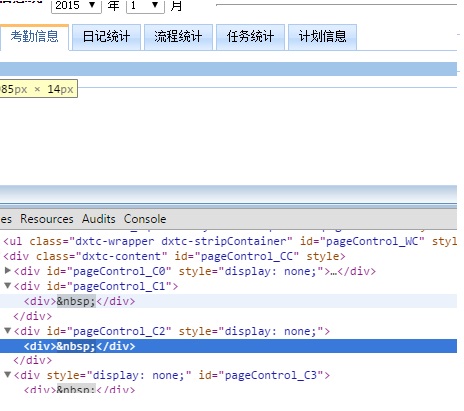Collapse the pageControl_C1 div node

click(x=8, y=286)
